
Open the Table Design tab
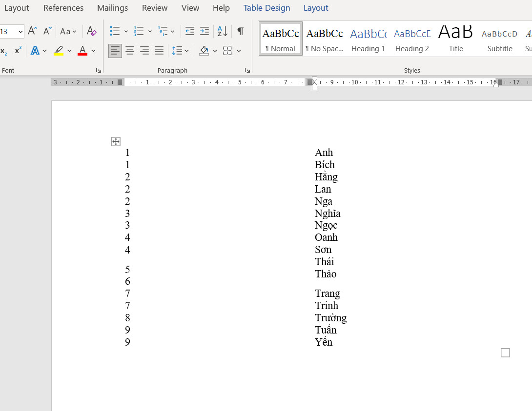(266, 8)
